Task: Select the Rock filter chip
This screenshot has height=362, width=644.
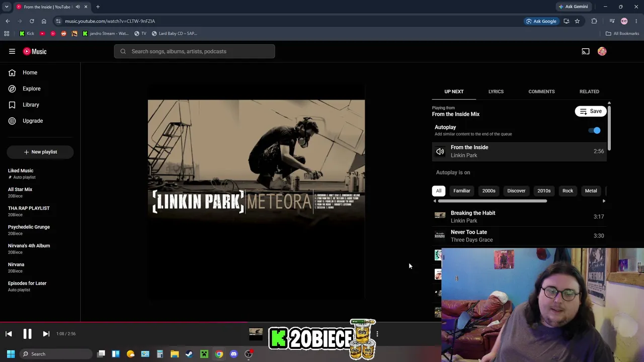Action: pyautogui.click(x=568, y=191)
